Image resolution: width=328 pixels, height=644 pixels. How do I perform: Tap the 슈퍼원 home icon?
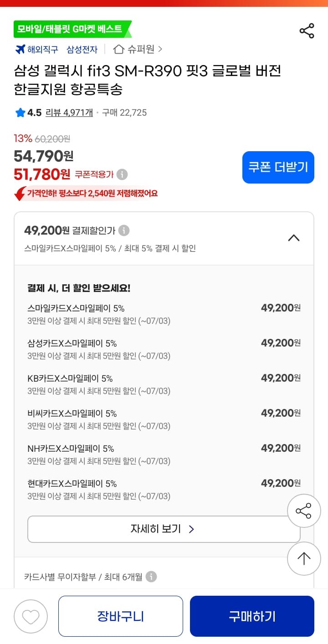tap(119, 49)
